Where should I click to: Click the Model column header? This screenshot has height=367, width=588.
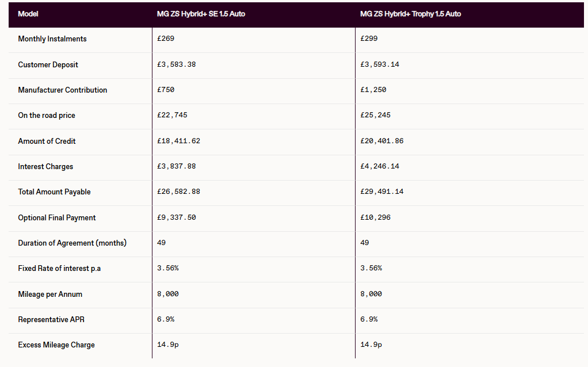(x=28, y=14)
